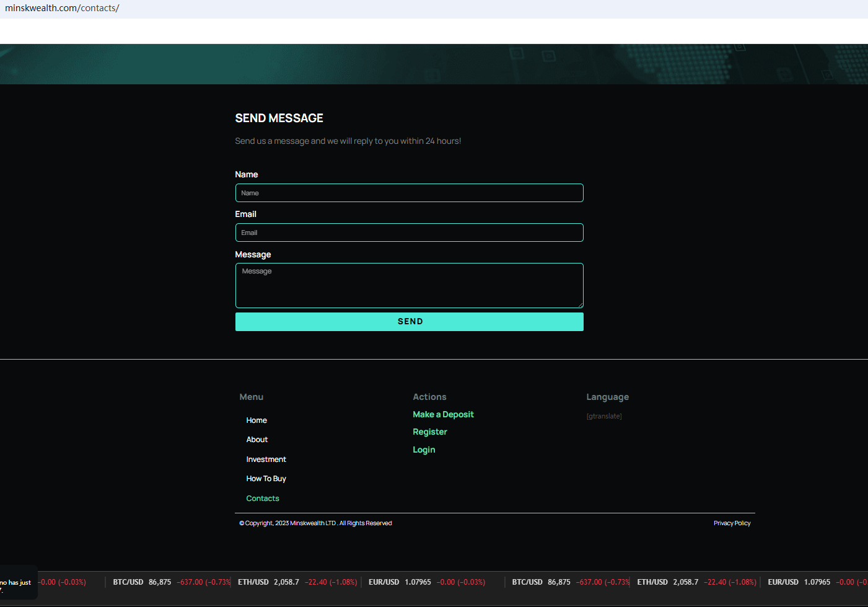Open the Investment page link
The image size is (868, 607).
coord(266,459)
